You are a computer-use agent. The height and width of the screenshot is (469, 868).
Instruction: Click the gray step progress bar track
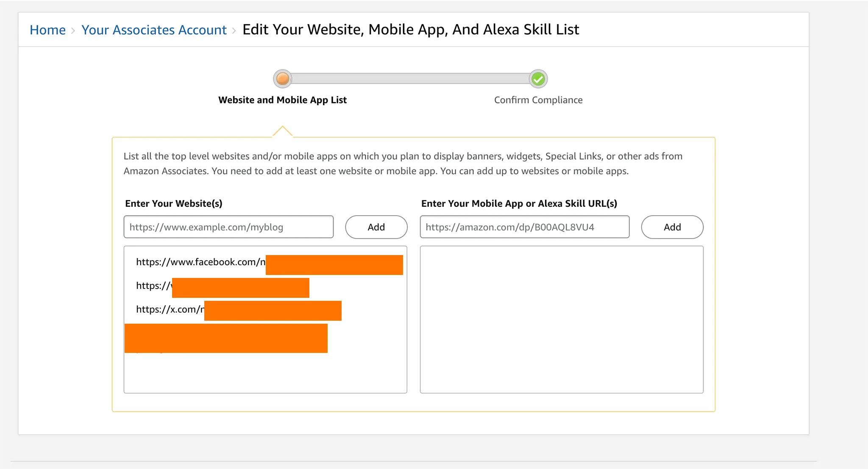tap(410, 79)
